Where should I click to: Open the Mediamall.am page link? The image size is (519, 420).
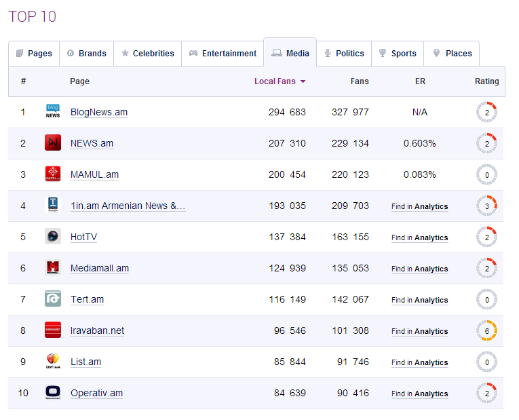click(x=100, y=268)
